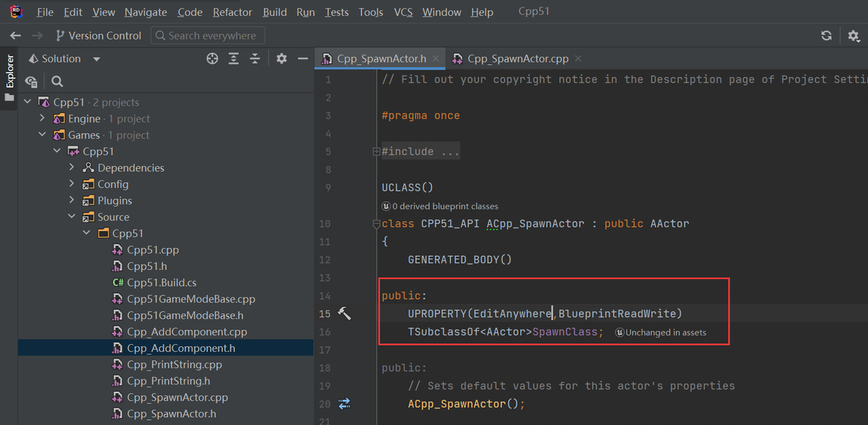
Task: Collapse all nodes in the Solution tree
Action: click(x=255, y=59)
